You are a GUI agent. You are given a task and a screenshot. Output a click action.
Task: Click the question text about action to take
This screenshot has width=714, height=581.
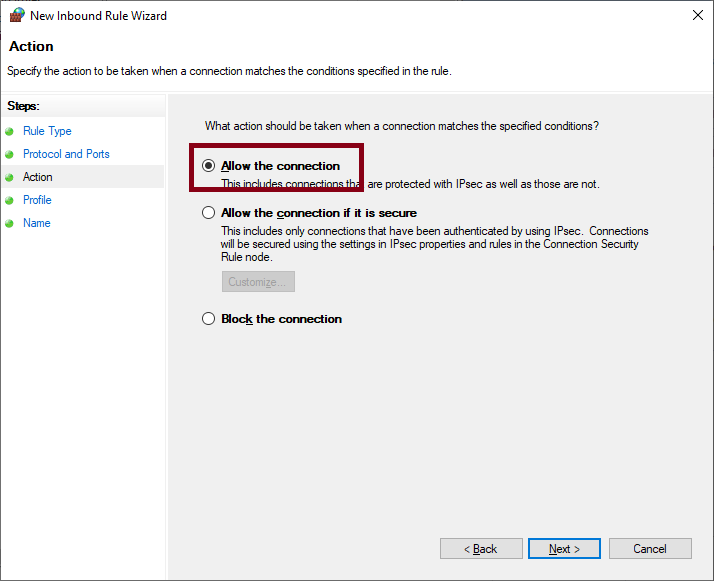402,126
